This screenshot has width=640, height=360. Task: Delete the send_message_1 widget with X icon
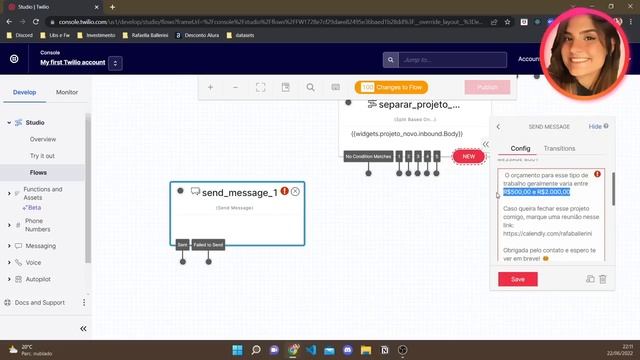coord(295,191)
